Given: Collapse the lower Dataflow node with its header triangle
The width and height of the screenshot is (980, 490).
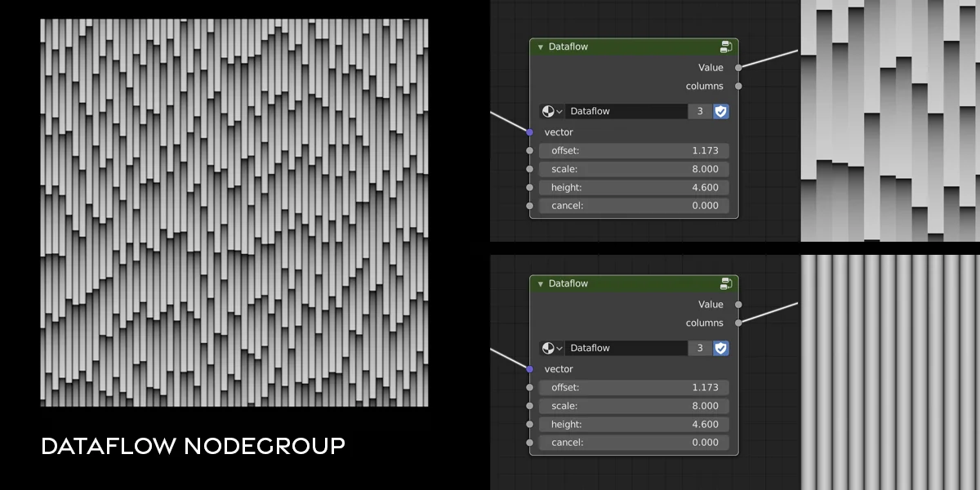Looking at the screenshot, I should point(540,283).
